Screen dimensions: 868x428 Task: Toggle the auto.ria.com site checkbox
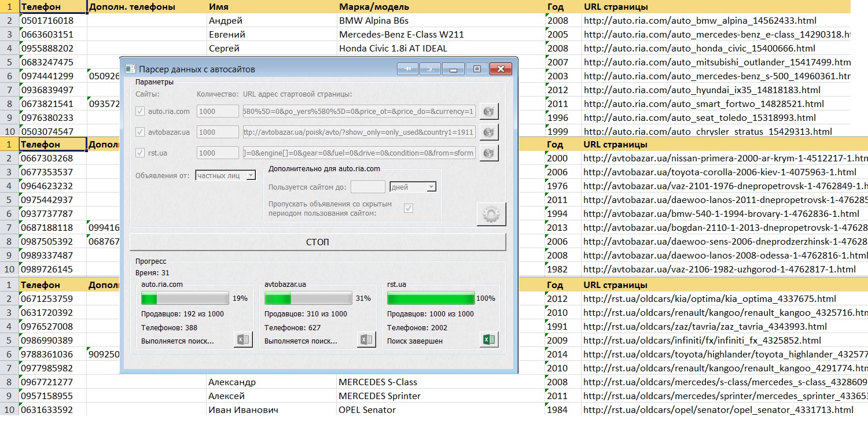140,111
